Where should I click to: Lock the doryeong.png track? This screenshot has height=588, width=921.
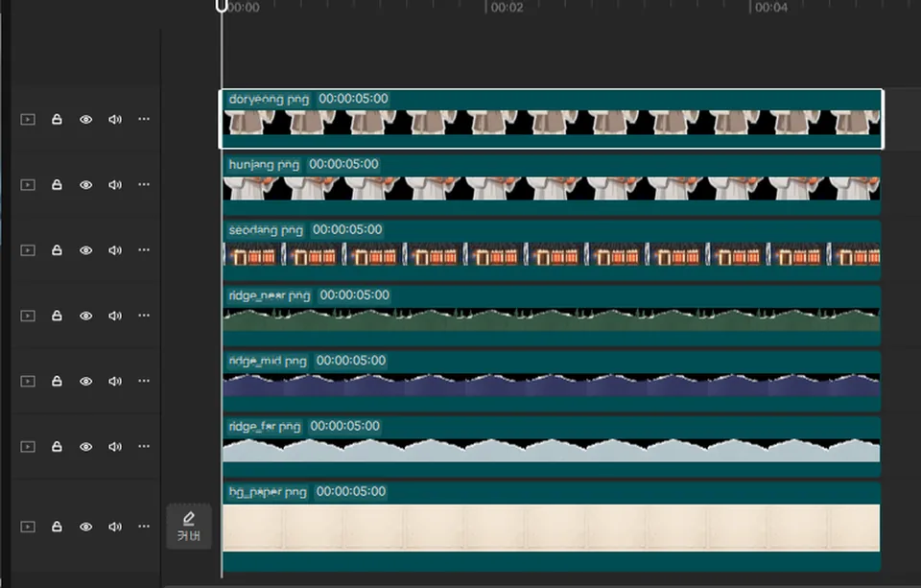(x=57, y=119)
